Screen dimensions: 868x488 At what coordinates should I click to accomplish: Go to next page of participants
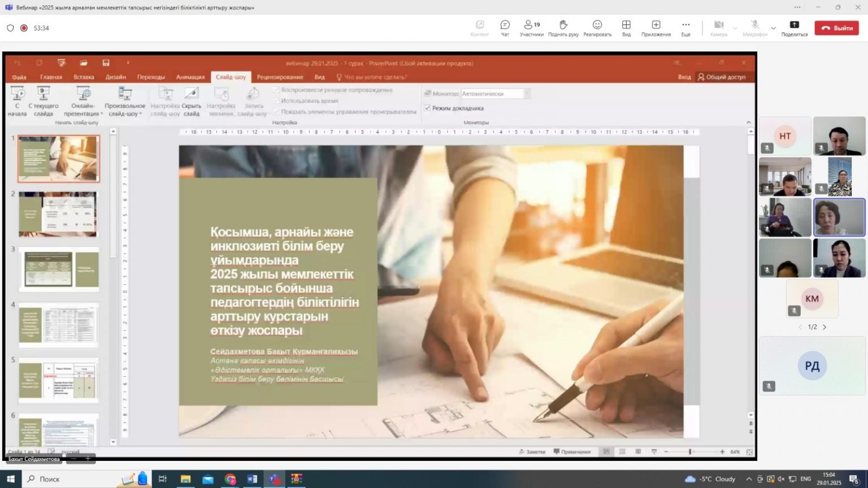click(x=824, y=327)
